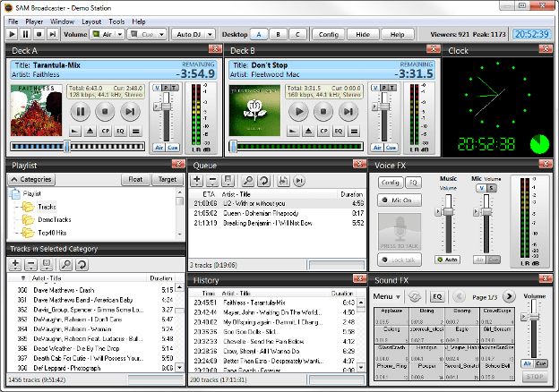Enable Lock talk in Voice FX
559x392 pixels.
[x=400, y=260]
